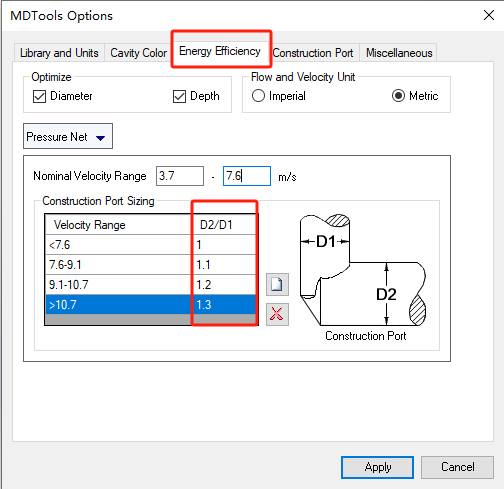Click the Construction Port diagram image
504x489 pixels.
[363, 270]
